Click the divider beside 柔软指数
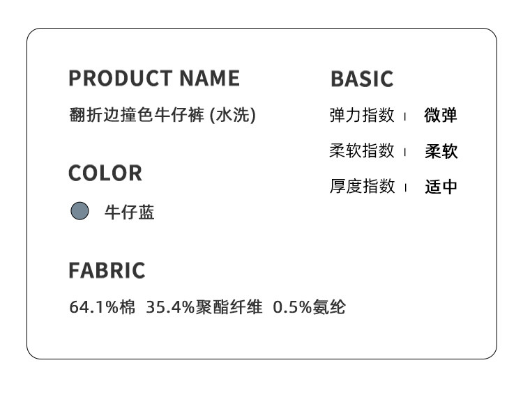This screenshot has height=420, width=523. (405, 151)
